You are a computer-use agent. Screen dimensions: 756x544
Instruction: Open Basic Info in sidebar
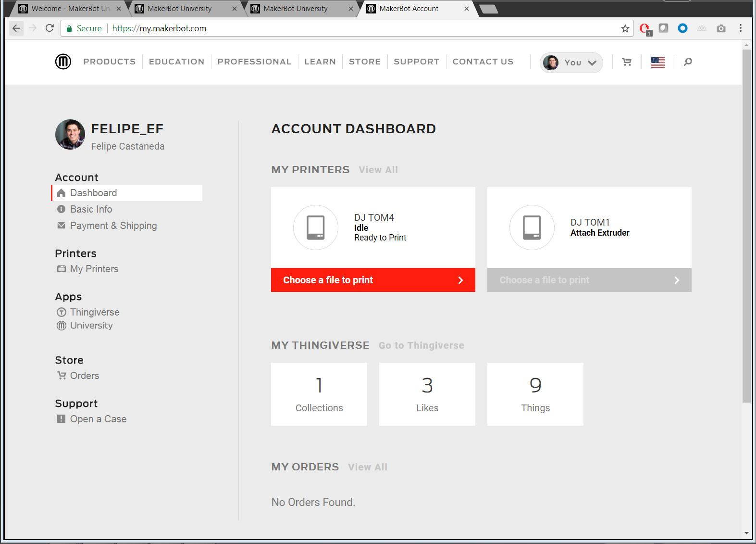coord(91,209)
